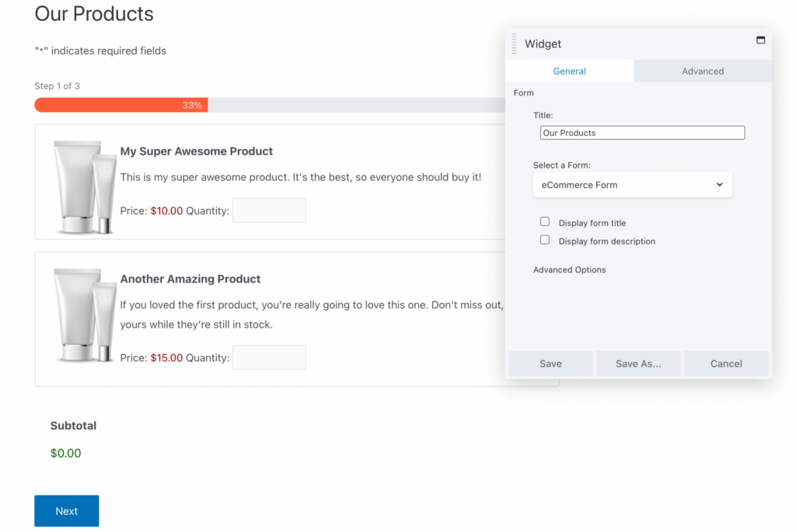This screenshot has height=532, width=796.
Task: Click the blue Next button
Action: click(x=66, y=511)
